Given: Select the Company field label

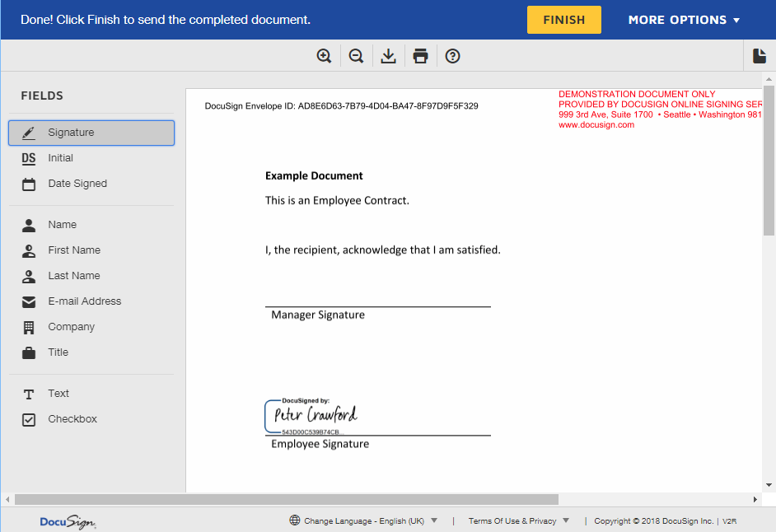Looking at the screenshot, I should pyautogui.click(x=72, y=327).
